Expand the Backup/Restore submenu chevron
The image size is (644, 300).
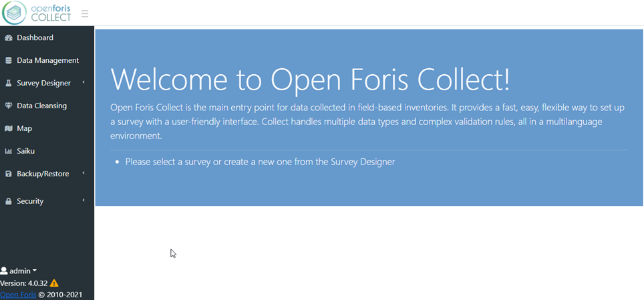tap(84, 174)
